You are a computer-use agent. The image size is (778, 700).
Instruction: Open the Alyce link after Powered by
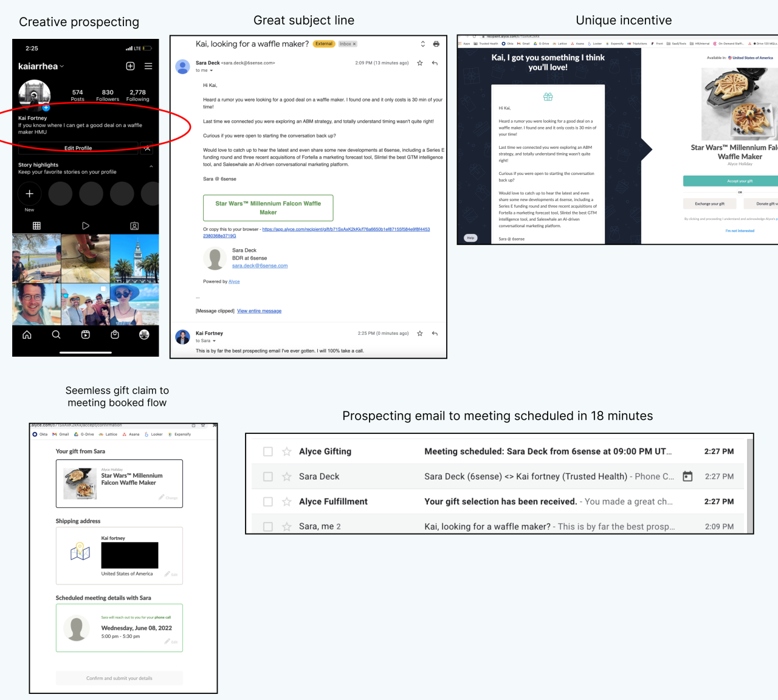point(234,281)
